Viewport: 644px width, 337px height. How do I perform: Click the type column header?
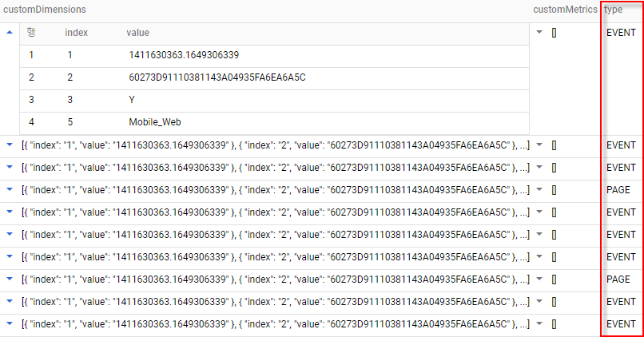coord(613,10)
